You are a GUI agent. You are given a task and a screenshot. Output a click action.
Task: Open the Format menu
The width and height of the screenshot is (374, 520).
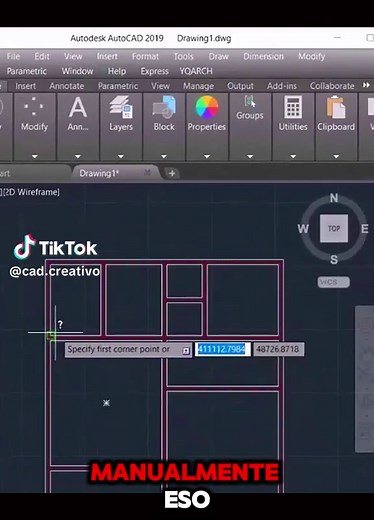click(145, 56)
